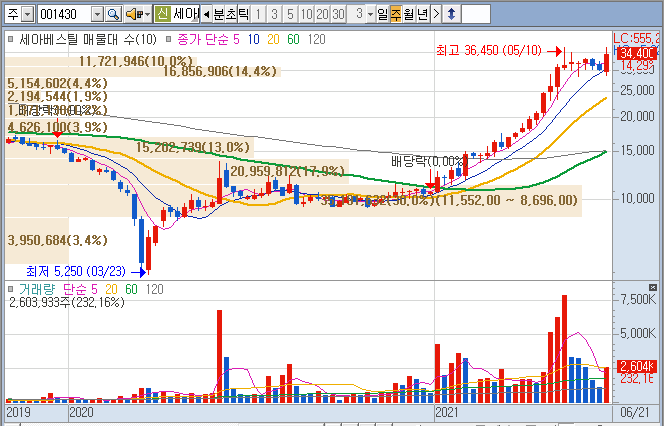The height and width of the screenshot is (426, 664).
Task: Click the stock code field showing 001430
Action: 65,15
